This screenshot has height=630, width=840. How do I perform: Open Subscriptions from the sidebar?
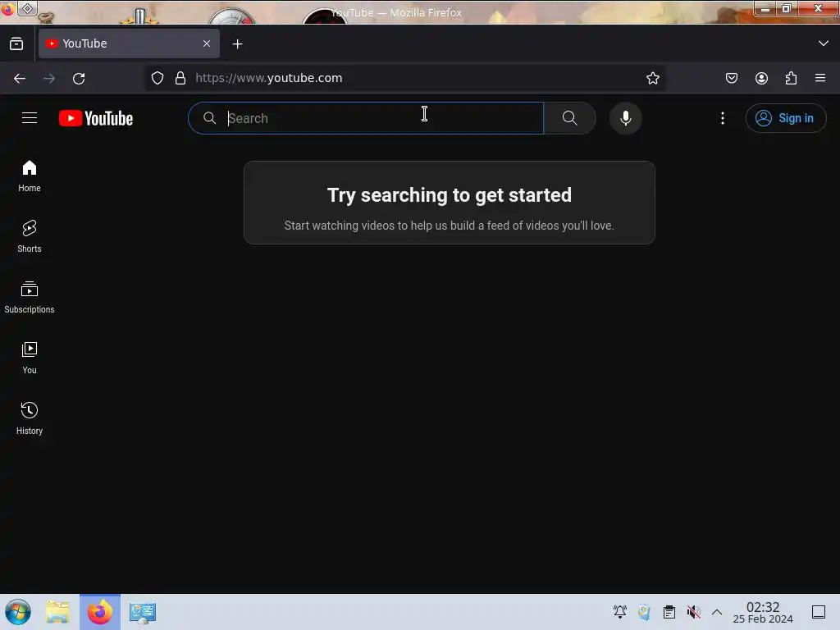tap(30, 297)
